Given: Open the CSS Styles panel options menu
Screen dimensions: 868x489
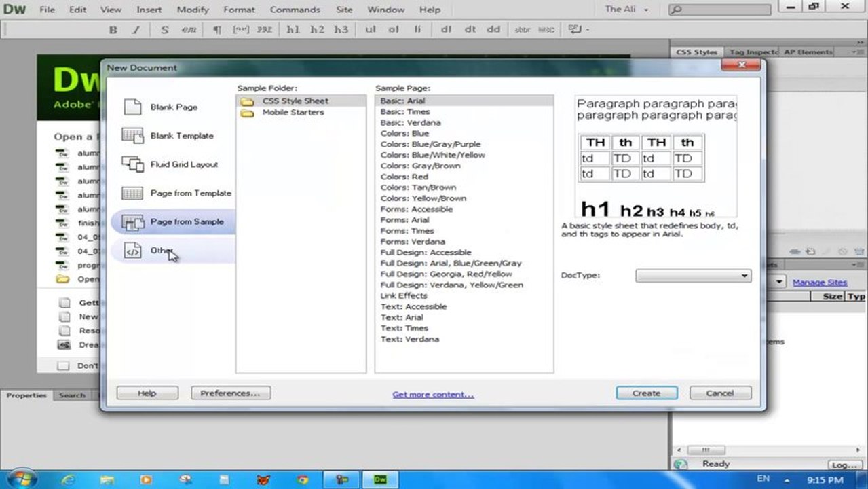Looking at the screenshot, I should click(857, 52).
